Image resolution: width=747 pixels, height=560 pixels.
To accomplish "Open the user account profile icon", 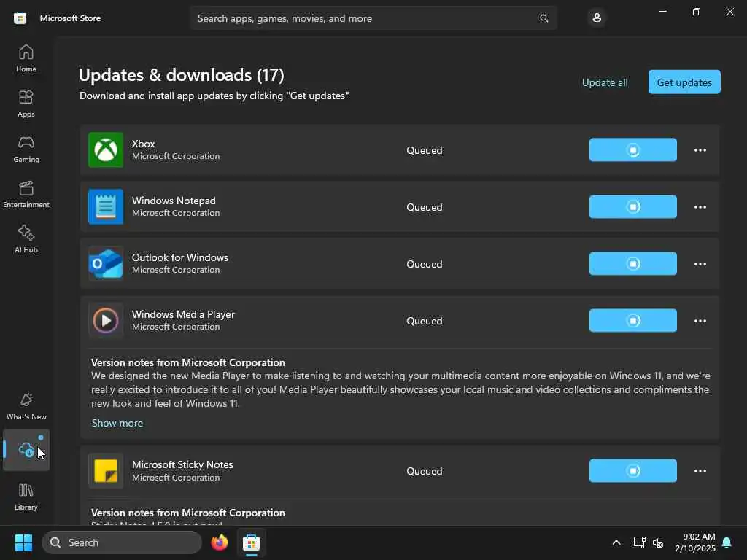I will click(597, 18).
